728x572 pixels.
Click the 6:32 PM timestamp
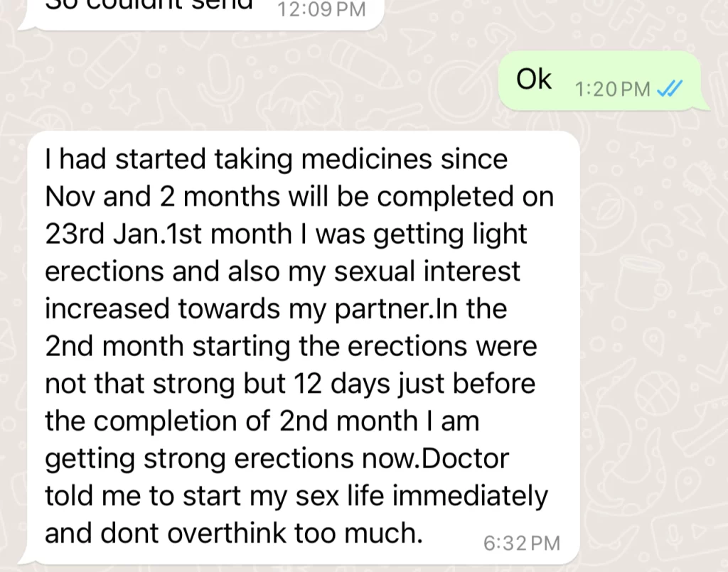(522, 544)
